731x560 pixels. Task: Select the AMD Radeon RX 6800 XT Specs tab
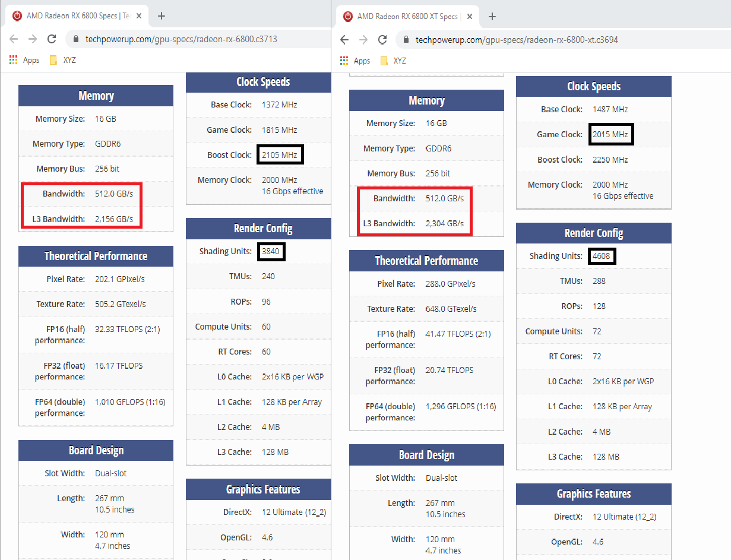point(407,16)
